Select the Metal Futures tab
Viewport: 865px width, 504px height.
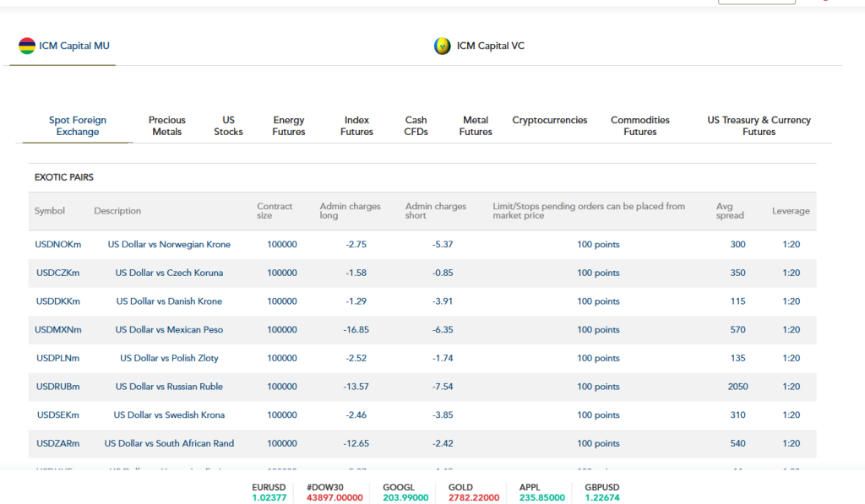pos(476,126)
